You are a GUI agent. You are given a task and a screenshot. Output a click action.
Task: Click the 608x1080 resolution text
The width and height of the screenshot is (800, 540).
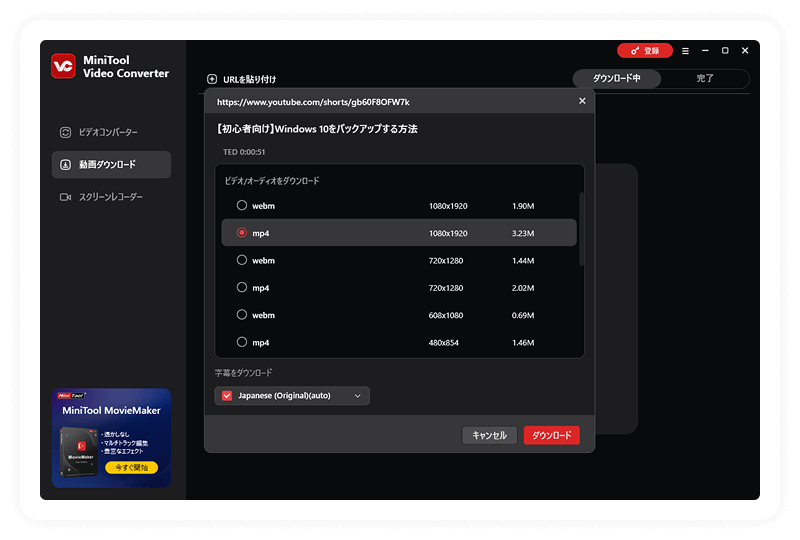pos(446,315)
